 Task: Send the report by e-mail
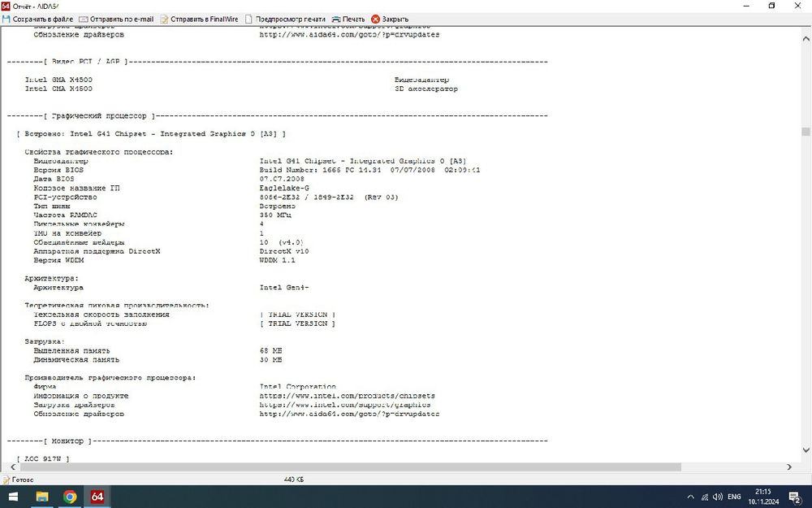(116, 20)
